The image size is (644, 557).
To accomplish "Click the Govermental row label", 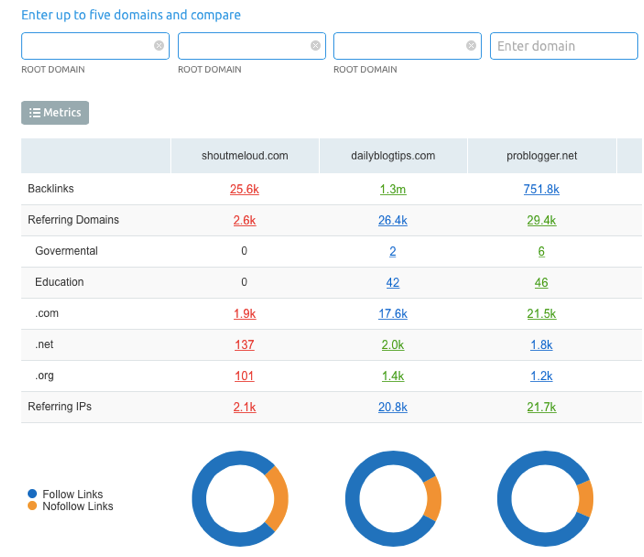I will pyautogui.click(x=67, y=251).
